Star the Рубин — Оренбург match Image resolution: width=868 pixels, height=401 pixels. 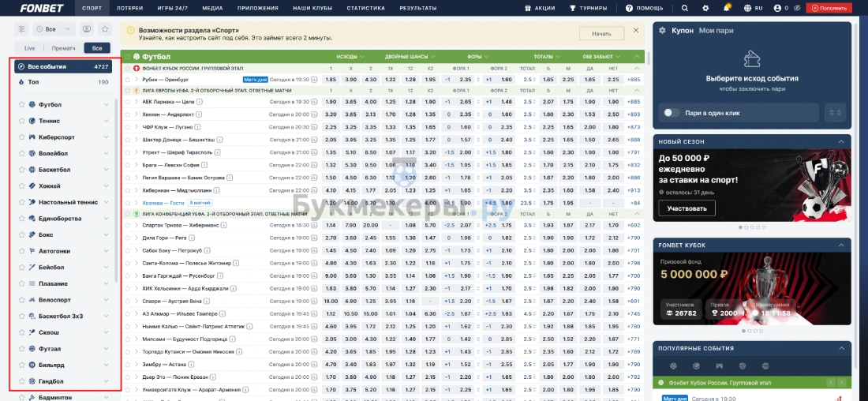(128, 79)
